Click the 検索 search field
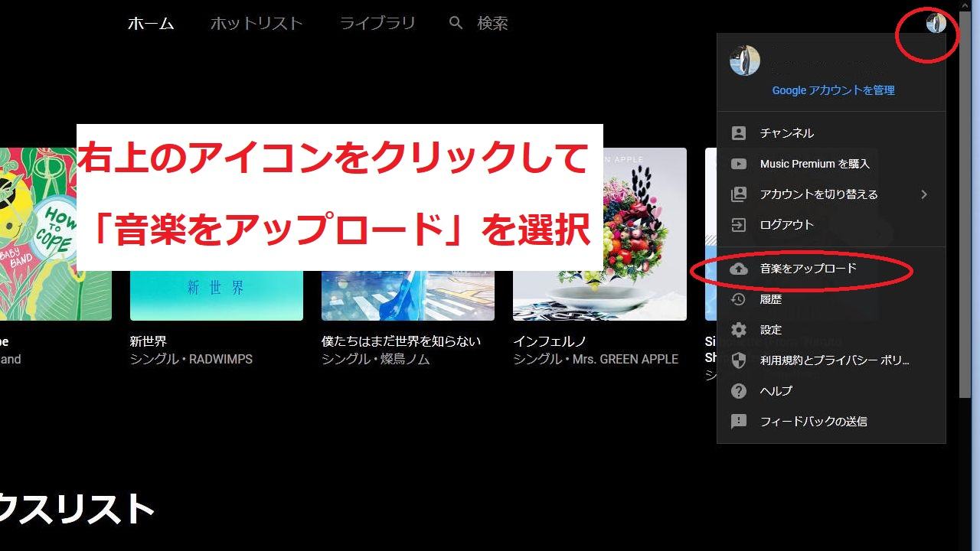This screenshot has height=551, width=980. pos(492,24)
